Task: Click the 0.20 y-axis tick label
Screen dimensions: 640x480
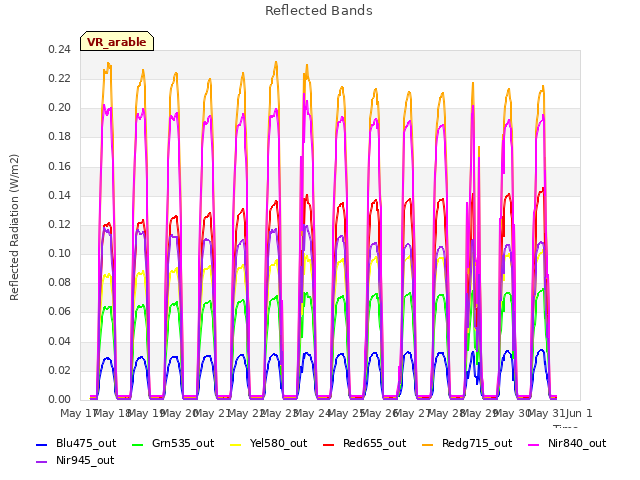Action: coord(59,108)
